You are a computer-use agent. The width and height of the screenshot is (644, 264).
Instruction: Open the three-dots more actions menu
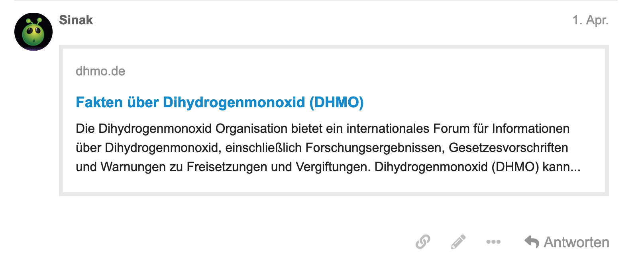coord(493,242)
